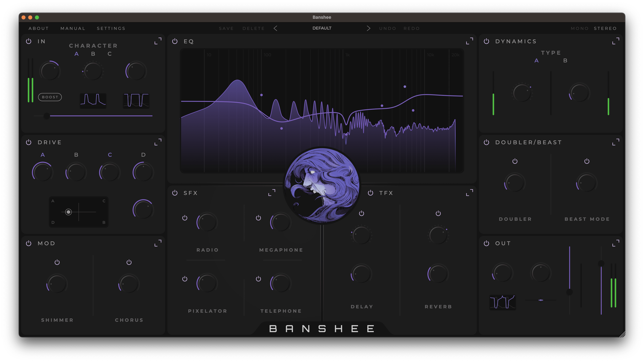Click the DELETE preset button

point(254,29)
